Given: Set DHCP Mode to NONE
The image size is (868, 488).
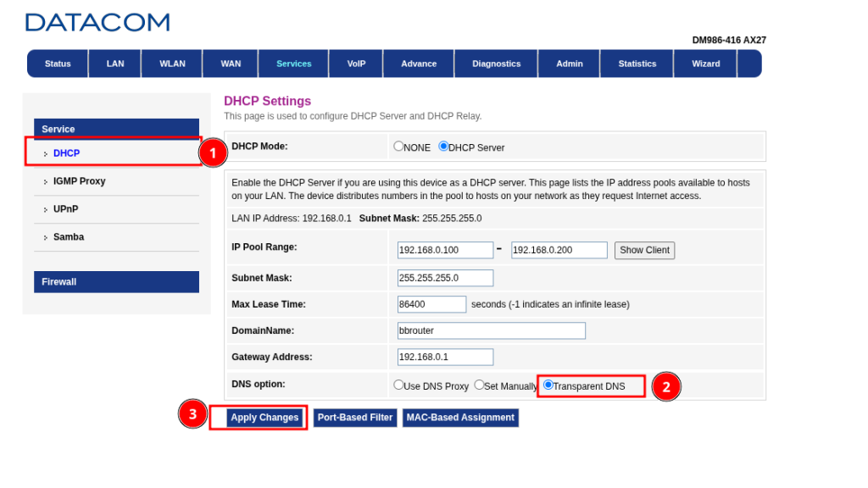Looking at the screenshot, I should point(398,146).
